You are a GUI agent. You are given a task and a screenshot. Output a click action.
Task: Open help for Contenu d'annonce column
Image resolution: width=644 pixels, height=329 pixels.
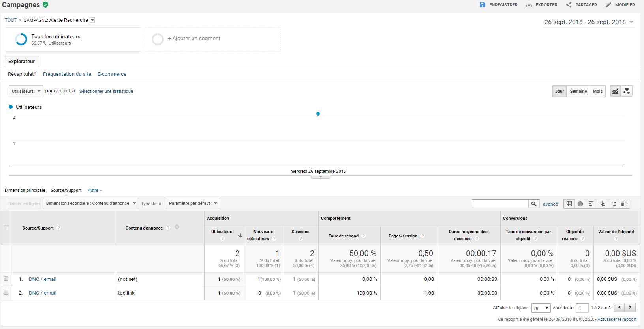[168, 228]
